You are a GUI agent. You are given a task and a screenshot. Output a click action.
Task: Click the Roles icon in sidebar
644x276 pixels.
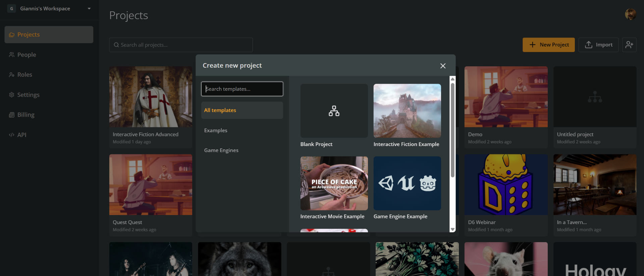(12, 75)
